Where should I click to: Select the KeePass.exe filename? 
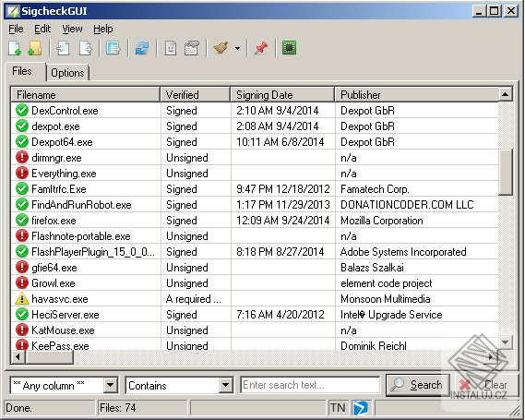point(60,345)
